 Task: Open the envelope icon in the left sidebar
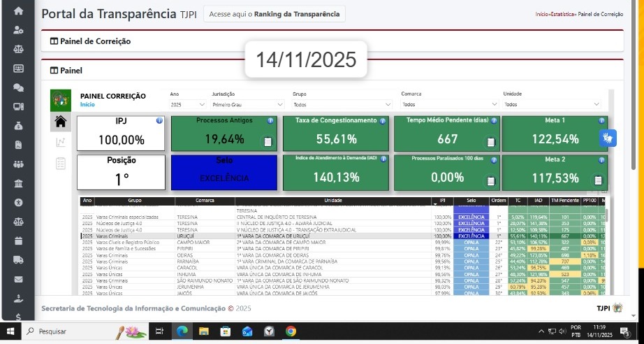point(18,279)
